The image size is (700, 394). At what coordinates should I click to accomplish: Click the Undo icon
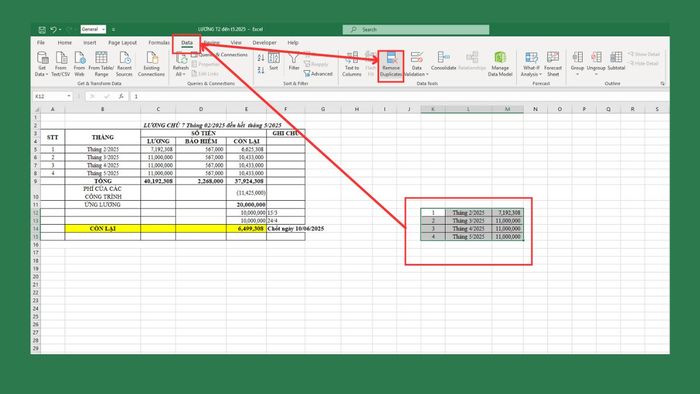click(x=53, y=29)
